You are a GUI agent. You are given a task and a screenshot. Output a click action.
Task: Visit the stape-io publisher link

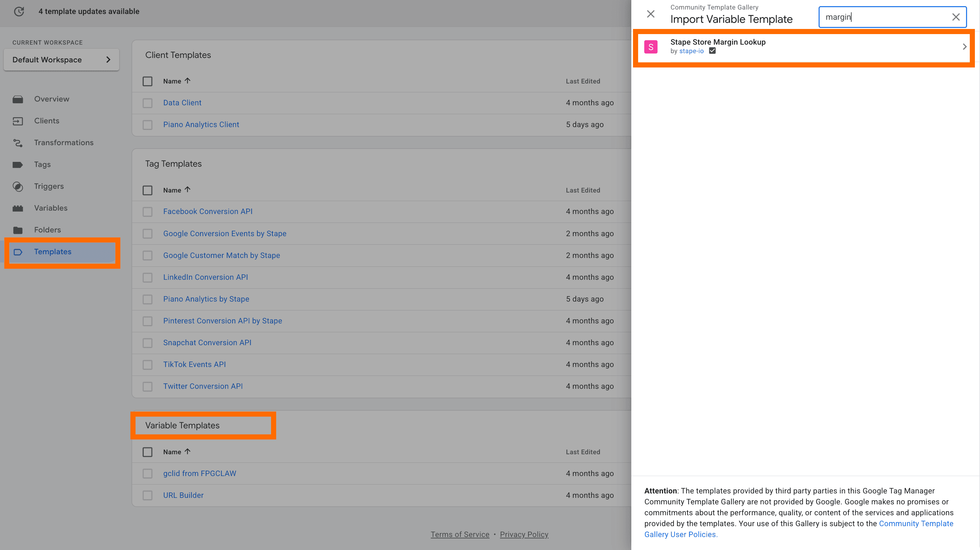[x=691, y=51]
